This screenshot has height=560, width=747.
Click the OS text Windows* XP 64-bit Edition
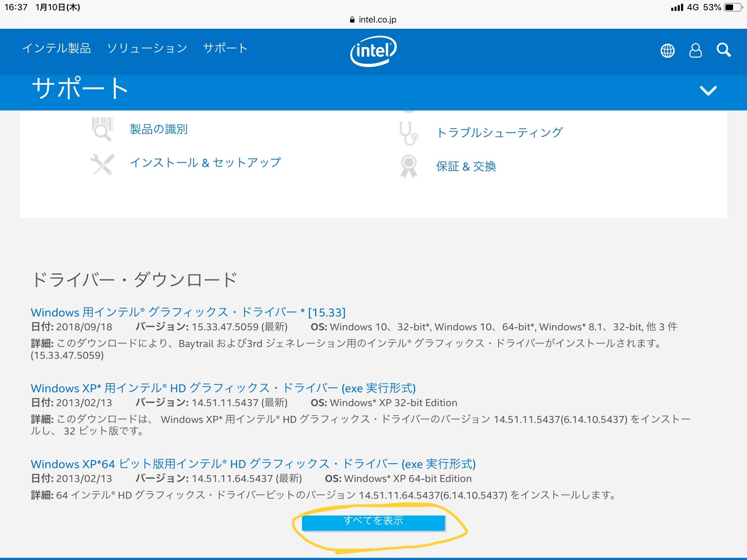(408, 479)
